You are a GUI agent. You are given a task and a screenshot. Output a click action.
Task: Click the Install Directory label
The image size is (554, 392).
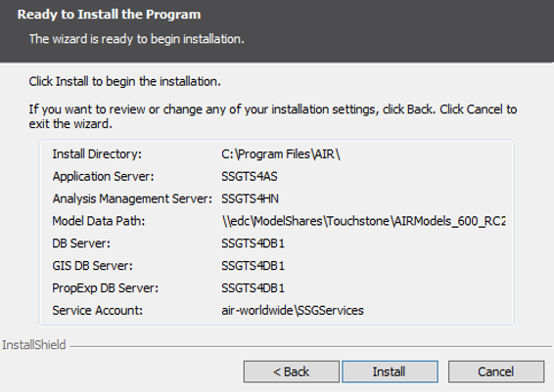click(97, 154)
